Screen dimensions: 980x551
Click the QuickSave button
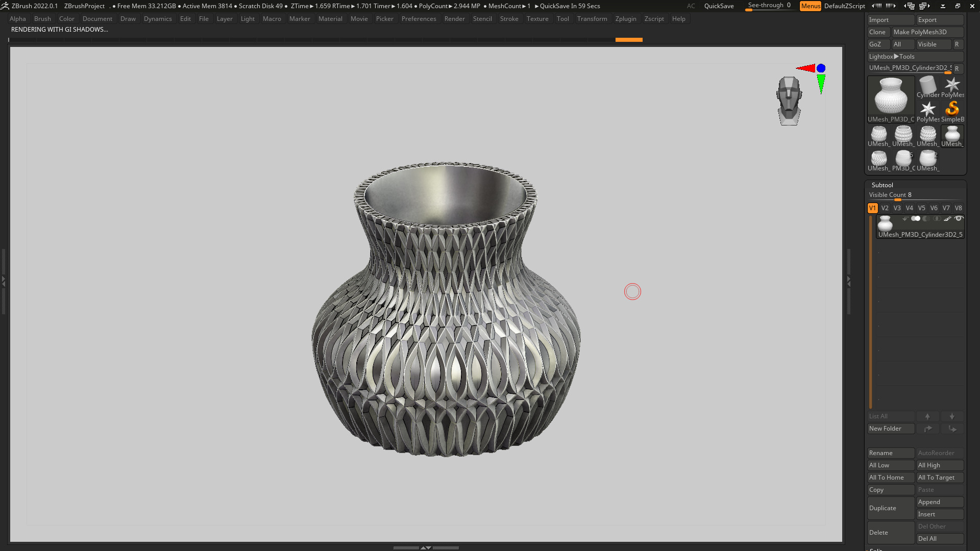[x=719, y=6]
